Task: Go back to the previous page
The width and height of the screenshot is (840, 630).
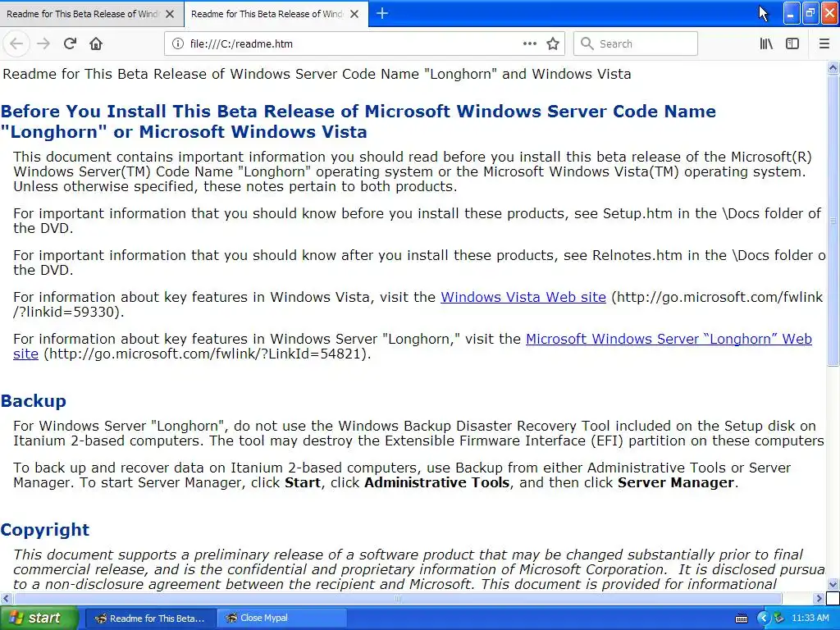Action: click(x=16, y=44)
